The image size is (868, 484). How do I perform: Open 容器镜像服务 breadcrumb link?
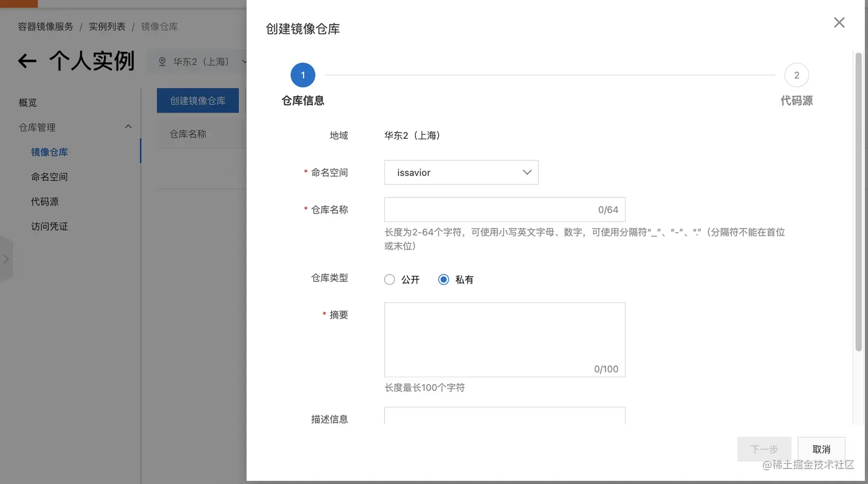(46, 26)
